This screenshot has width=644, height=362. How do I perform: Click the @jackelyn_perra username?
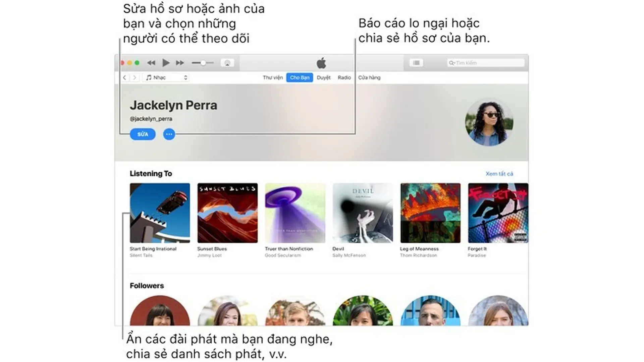tap(151, 119)
